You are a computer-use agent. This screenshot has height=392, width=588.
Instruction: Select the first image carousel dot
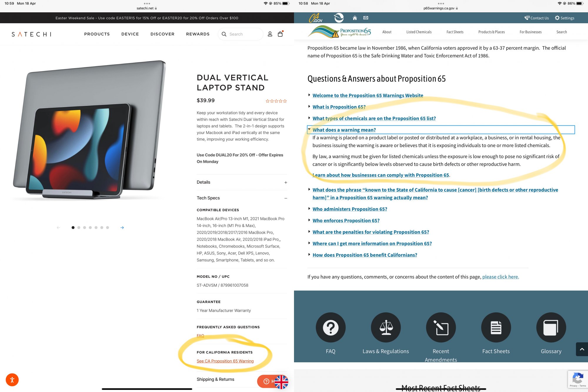[x=73, y=227]
